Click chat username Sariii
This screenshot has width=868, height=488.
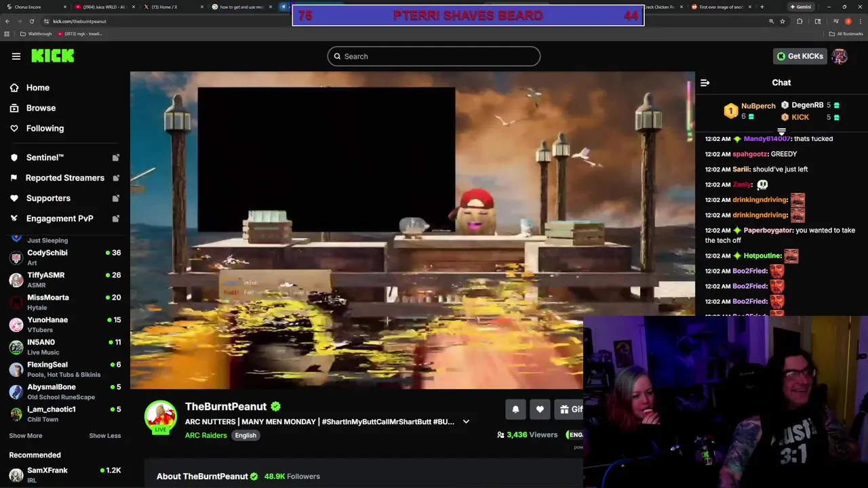pos(741,169)
